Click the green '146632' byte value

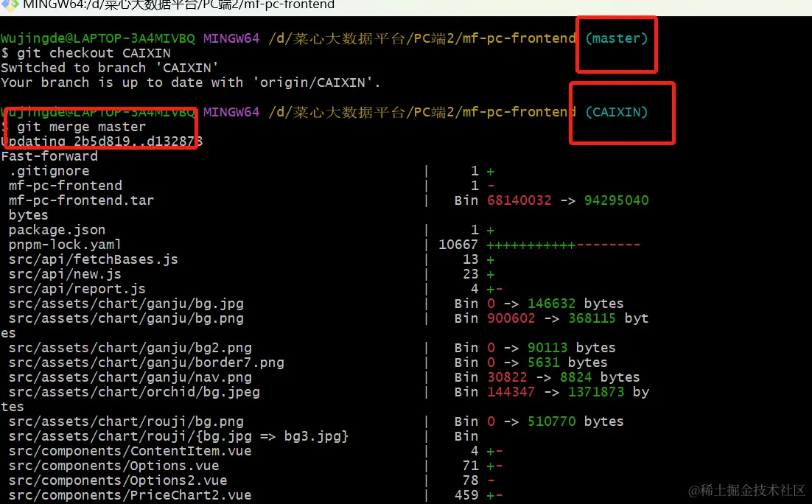click(x=551, y=304)
